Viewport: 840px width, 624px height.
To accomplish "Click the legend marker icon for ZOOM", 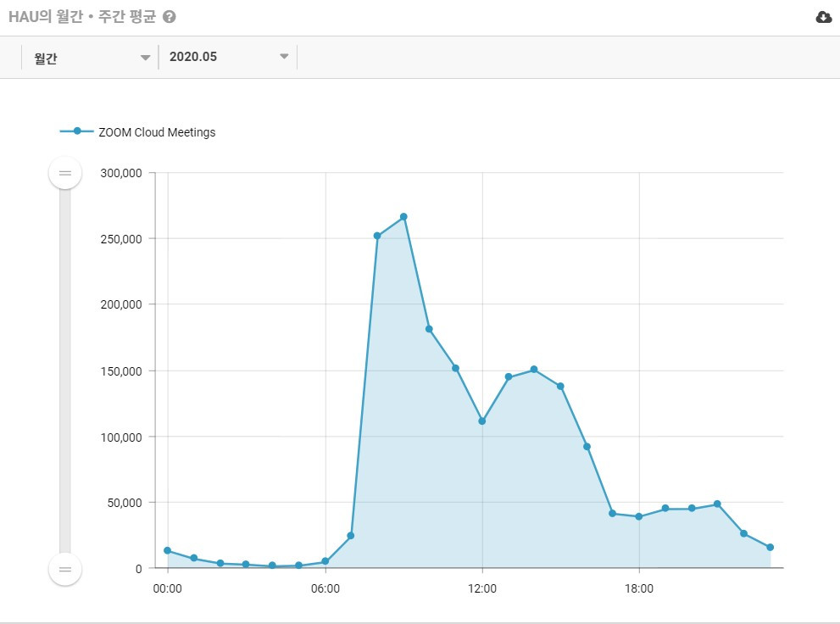I will 77,131.
